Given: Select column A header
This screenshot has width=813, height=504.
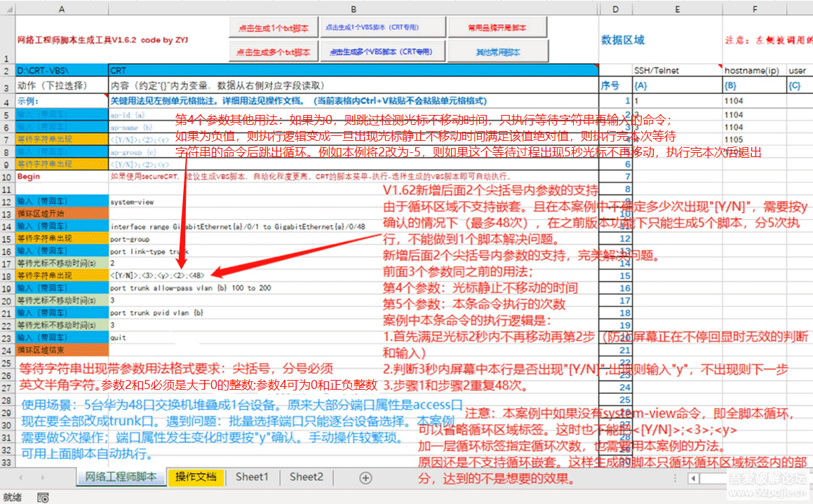Looking at the screenshot, I should click(x=62, y=9).
